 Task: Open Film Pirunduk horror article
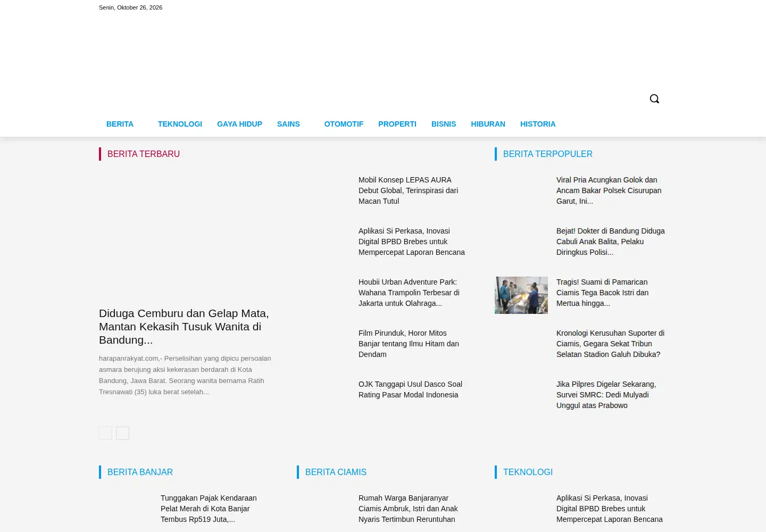tap(409, 344)
